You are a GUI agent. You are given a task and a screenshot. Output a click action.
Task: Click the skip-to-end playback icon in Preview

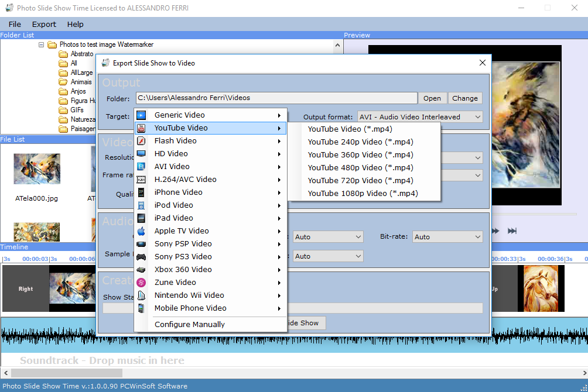[x=512, y=231]
